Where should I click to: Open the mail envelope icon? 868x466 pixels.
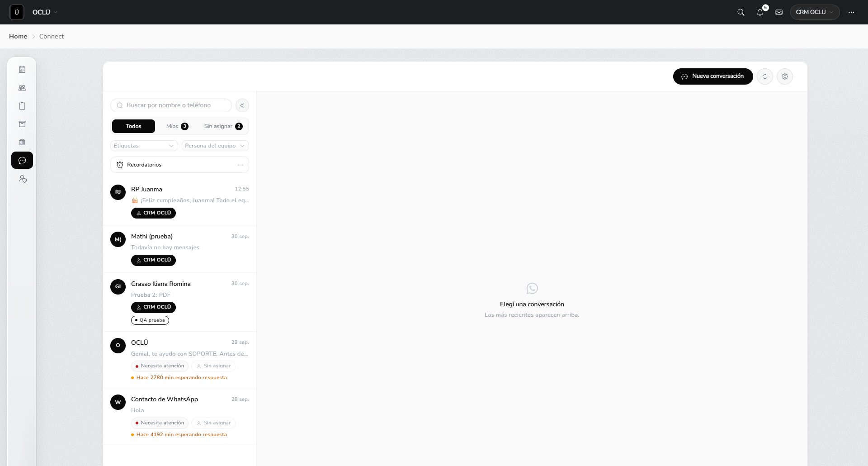pyautogui.click(x=779, y=12)
